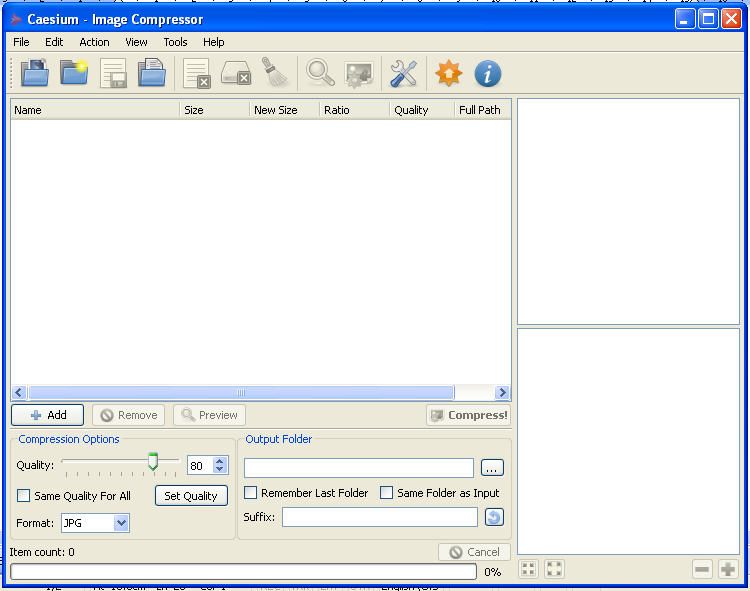
Task: Click the horizontal list scrollbar thumb
Action: click(241, 393)
